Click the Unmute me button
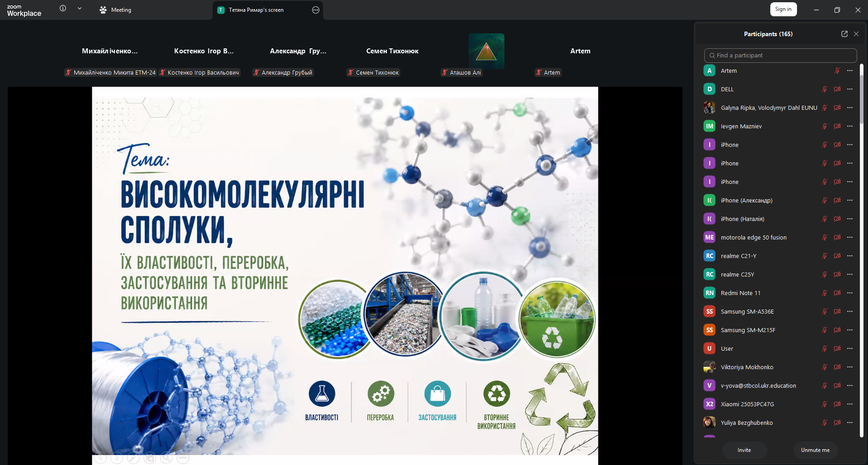The width and height of the screenshot is (868, 465). click(x=815, y=450)
